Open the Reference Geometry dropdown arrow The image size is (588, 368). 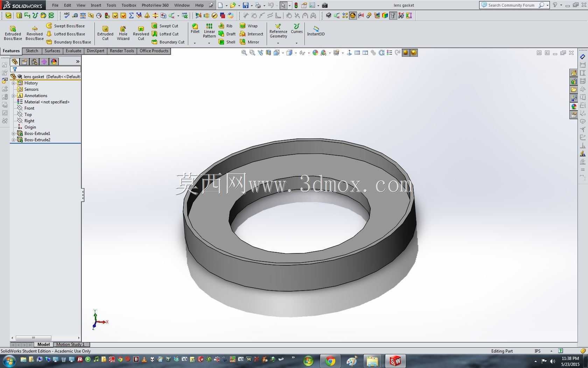tap(278, 43)
